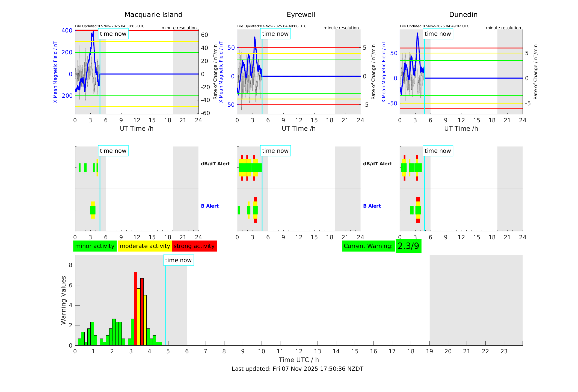
Task: Click the green minor activity legend swatch
Action: tap(95, 246)
